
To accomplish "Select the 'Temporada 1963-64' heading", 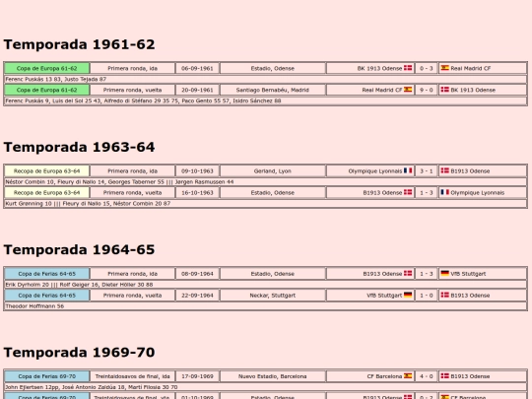I will click(x=79, y=147).
